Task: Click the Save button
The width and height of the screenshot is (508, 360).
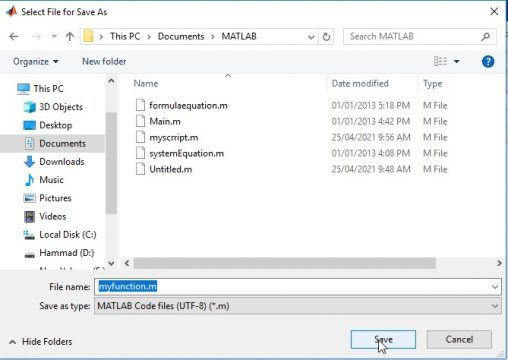Action: tap(383, 340)
